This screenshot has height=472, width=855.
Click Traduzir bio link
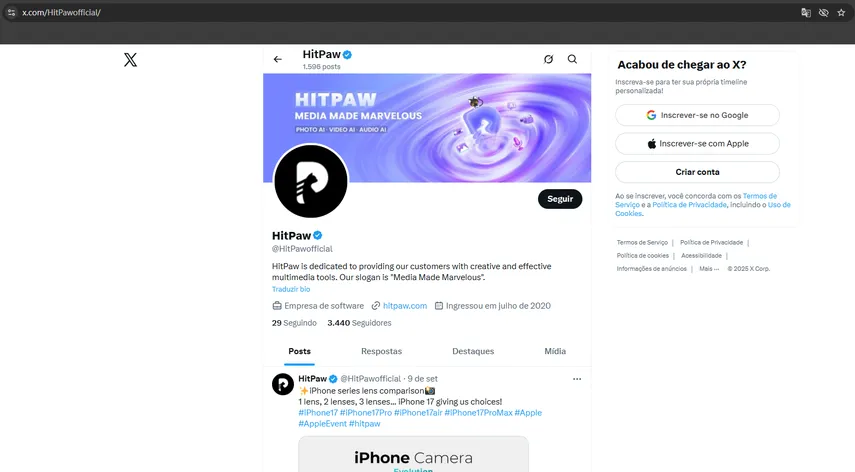tap(291, 289)
